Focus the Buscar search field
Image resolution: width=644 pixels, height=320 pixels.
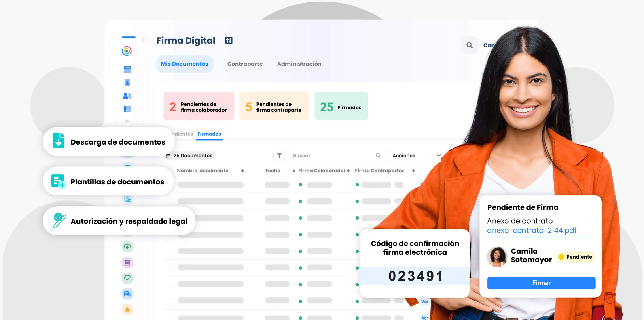(336, 156)
